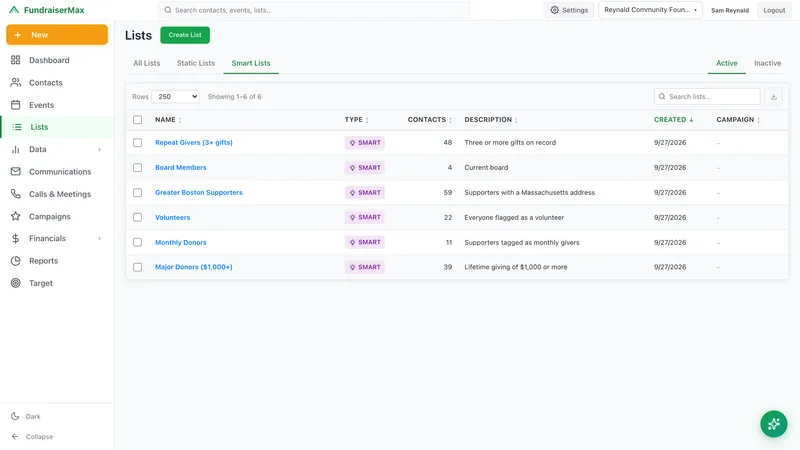Expand the Financials submenu chevron
This screenshot has height=450, width=800.
point(99,238)
